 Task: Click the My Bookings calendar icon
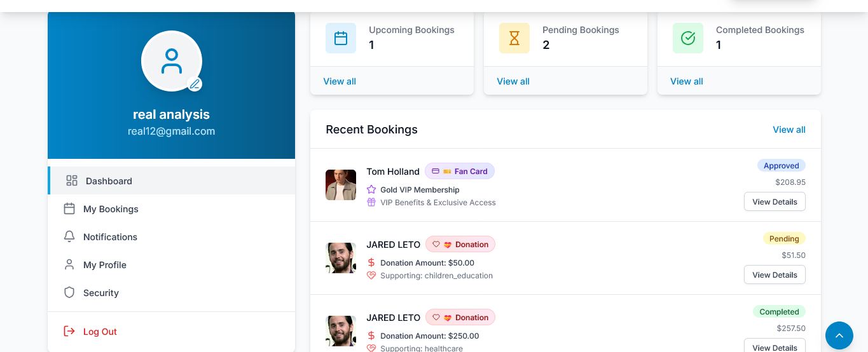(69, 208)
